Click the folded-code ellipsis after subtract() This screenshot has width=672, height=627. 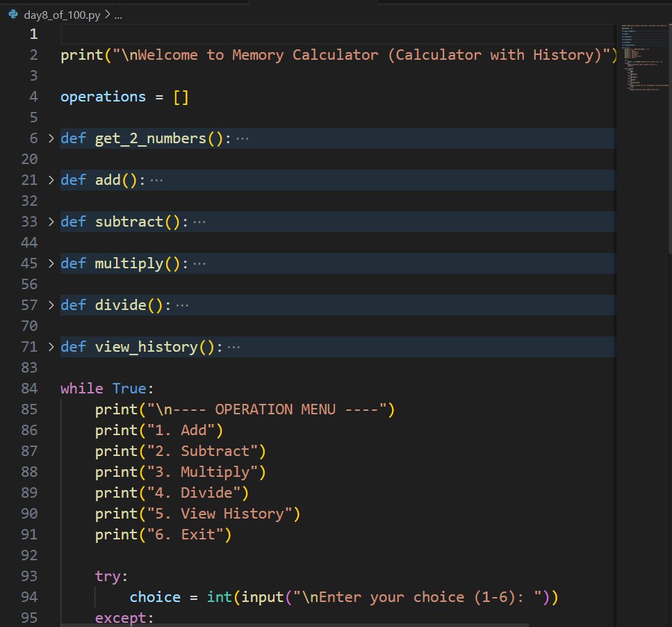click(199, 222)
